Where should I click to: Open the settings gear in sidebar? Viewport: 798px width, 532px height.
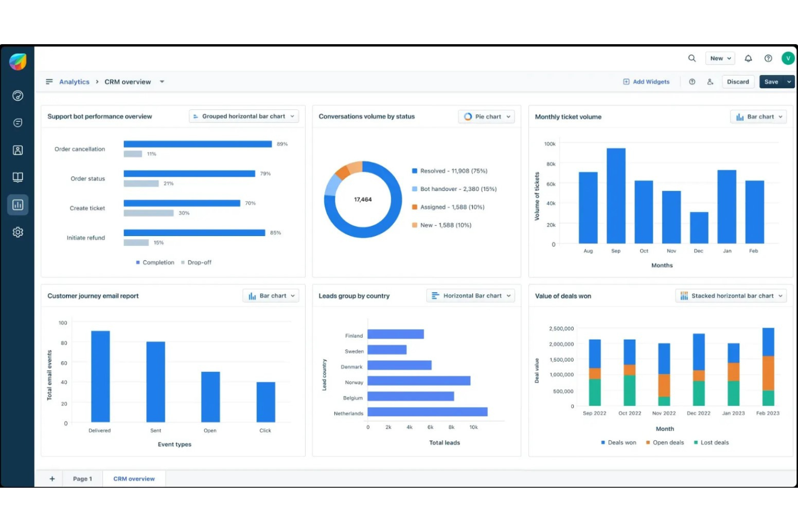point(18,232)
